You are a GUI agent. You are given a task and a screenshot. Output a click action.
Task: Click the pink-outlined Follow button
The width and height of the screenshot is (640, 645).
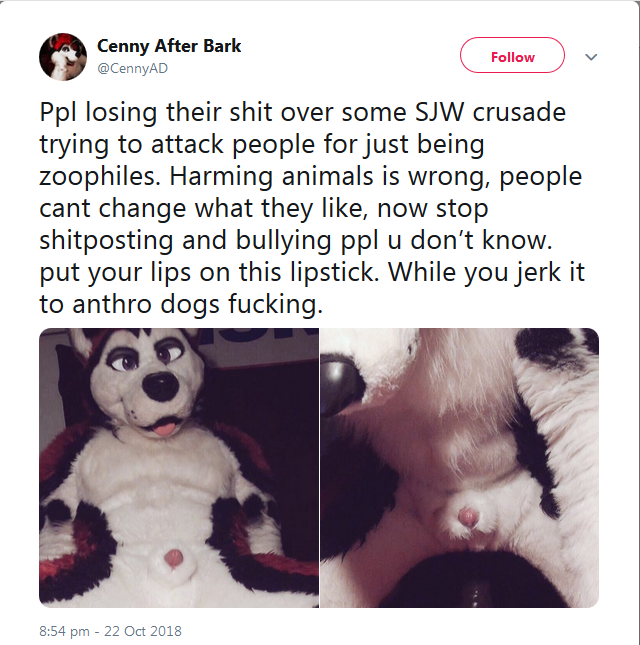[512, 55]
